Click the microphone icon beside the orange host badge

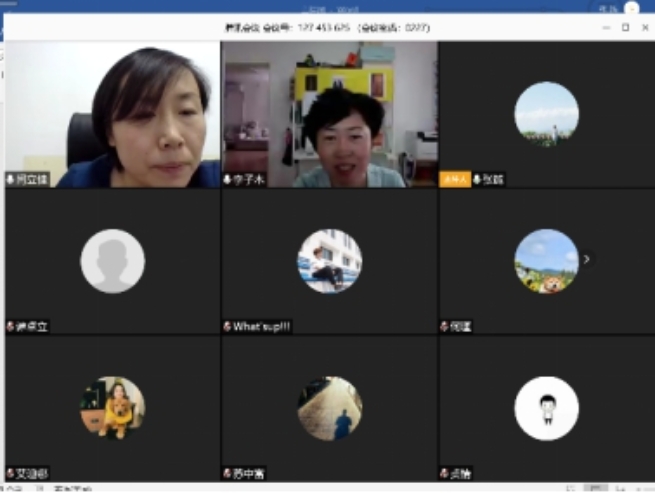click(477, 180)
